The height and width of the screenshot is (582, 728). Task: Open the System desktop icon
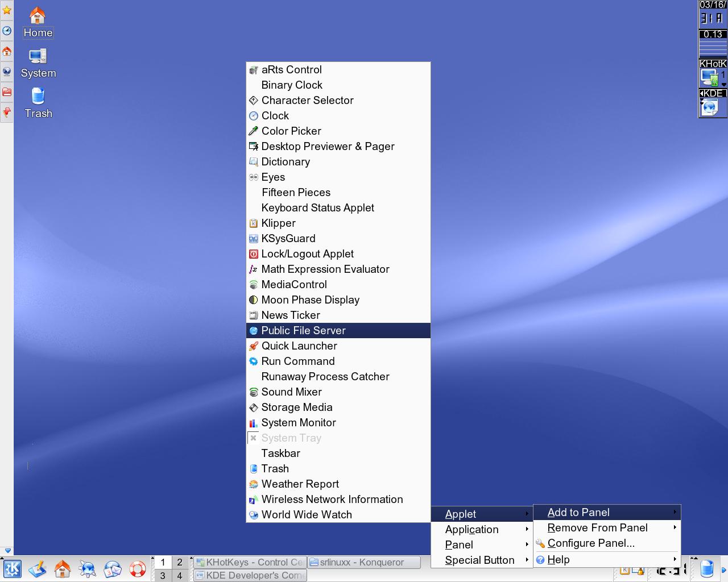click(38, 63)
